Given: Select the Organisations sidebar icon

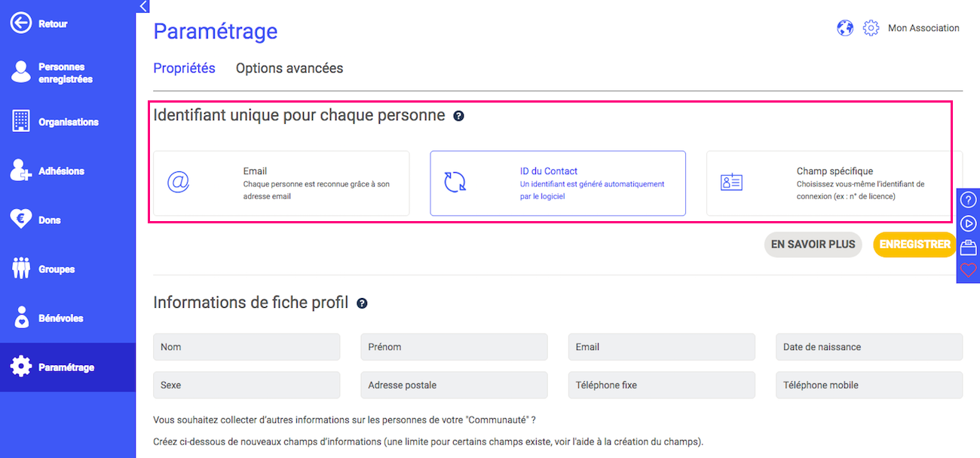Looking at the screenshot, I should (60, 121).
